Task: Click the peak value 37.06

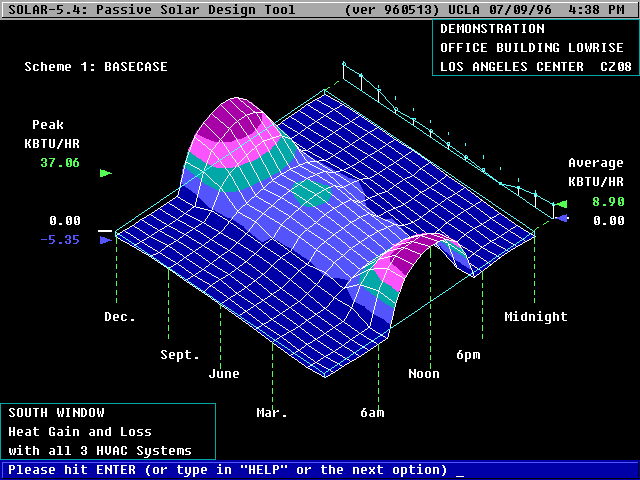Action: click(x=60, y=163)
